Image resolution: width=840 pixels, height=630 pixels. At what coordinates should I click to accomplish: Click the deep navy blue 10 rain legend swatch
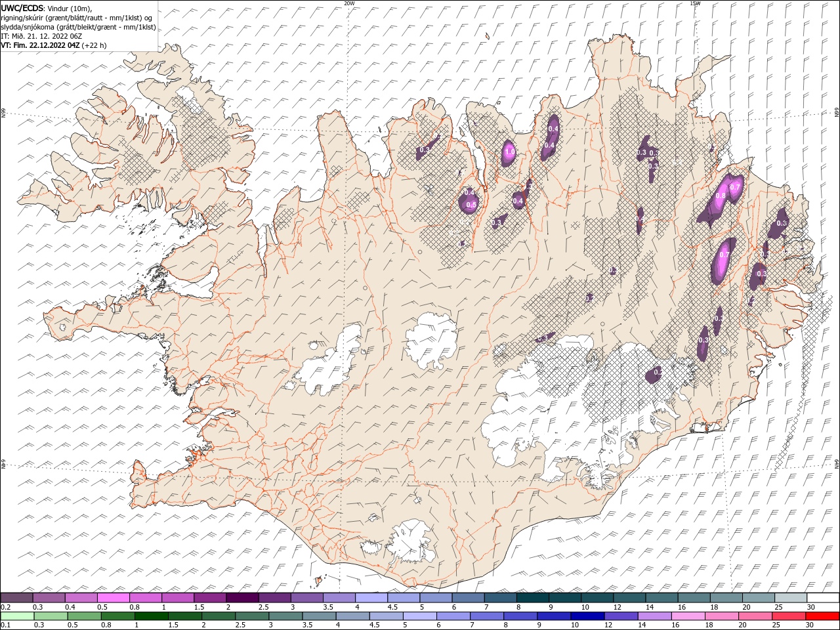click(x=587, y=616)
